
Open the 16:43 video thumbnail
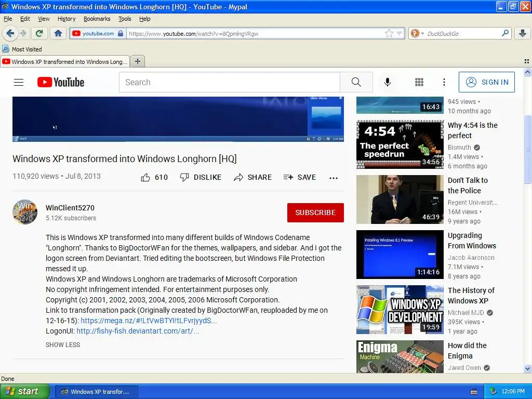pyautogui.click(x=400, y=105)
